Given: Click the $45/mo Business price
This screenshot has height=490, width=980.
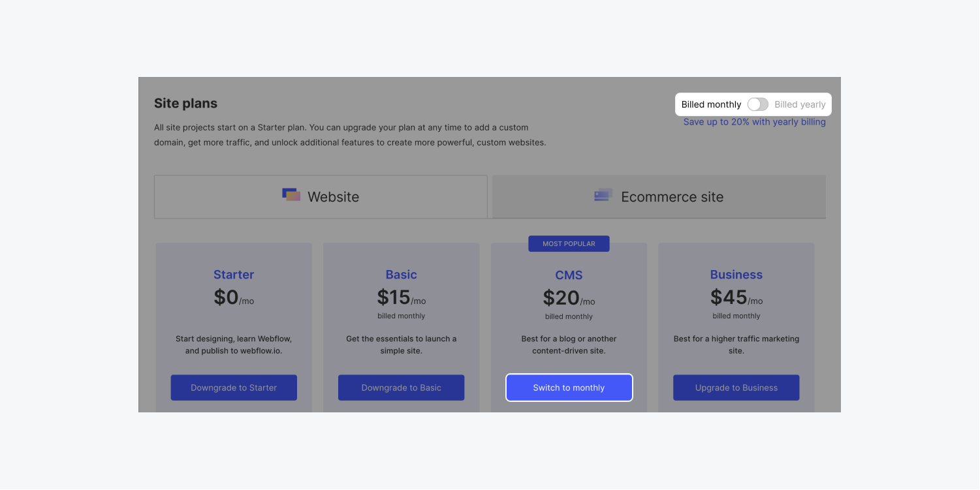Looking at the screenshot, I should pos(736,298).
